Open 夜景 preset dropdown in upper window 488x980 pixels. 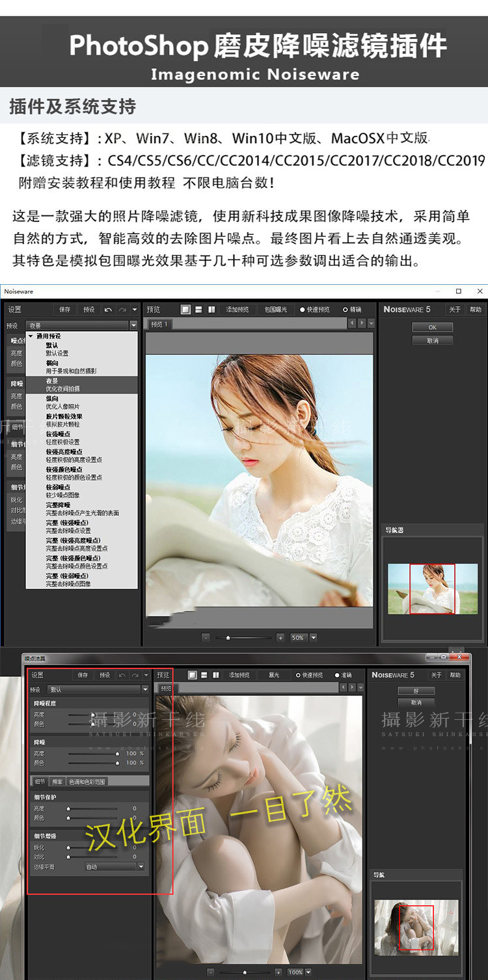[x=81, y=325]
